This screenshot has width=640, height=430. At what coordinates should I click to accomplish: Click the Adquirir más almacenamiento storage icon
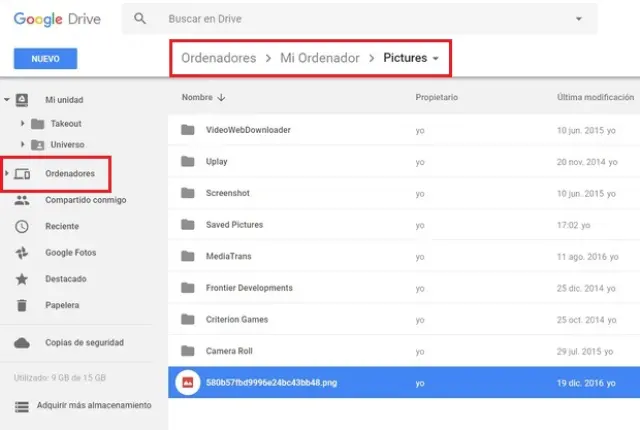22,406
